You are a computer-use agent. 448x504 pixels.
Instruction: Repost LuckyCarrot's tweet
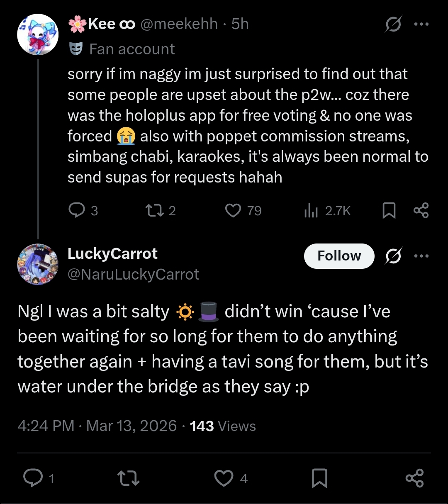[129, 478]
